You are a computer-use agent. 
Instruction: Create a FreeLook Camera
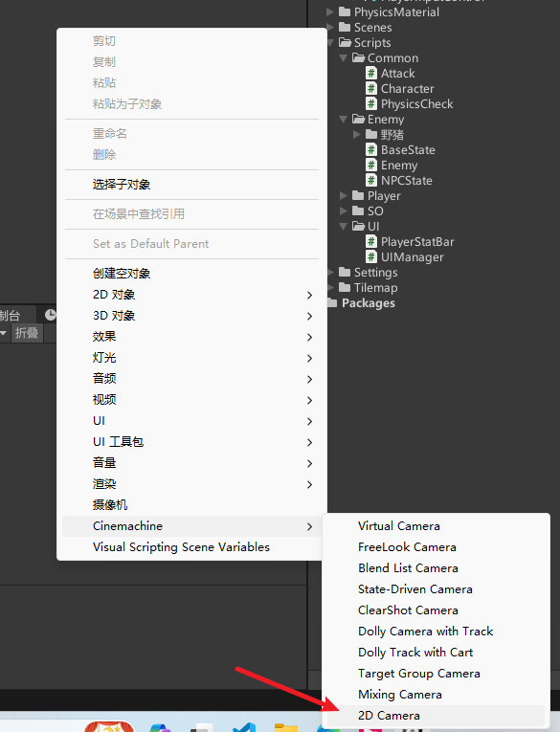coord(437,547)
